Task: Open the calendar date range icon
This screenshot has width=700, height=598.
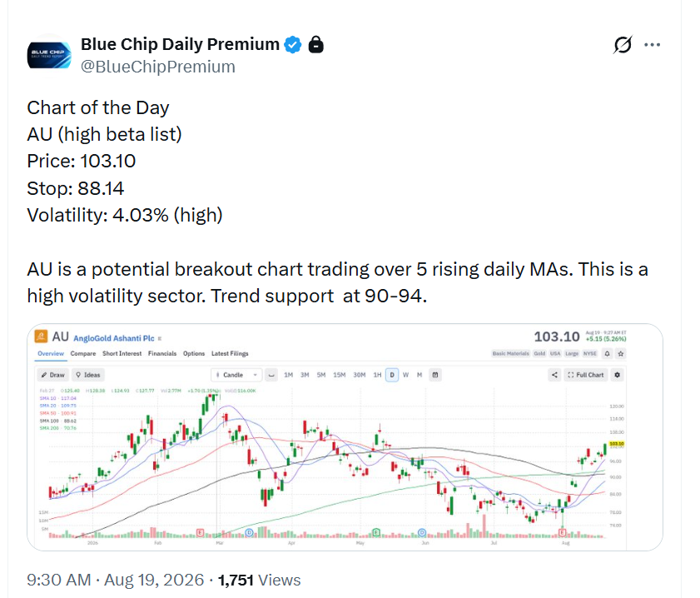Action: coord(435,375)
